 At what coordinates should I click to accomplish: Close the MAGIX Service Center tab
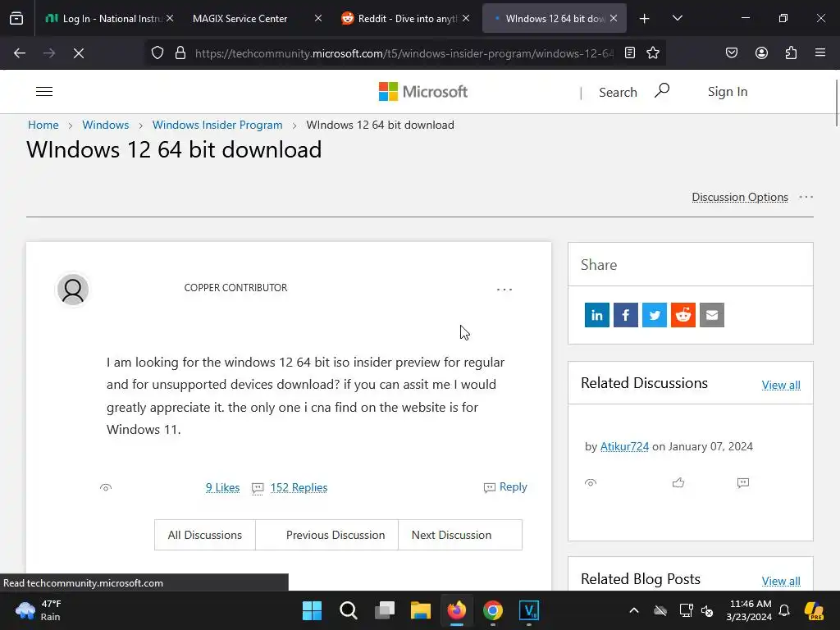318,18
